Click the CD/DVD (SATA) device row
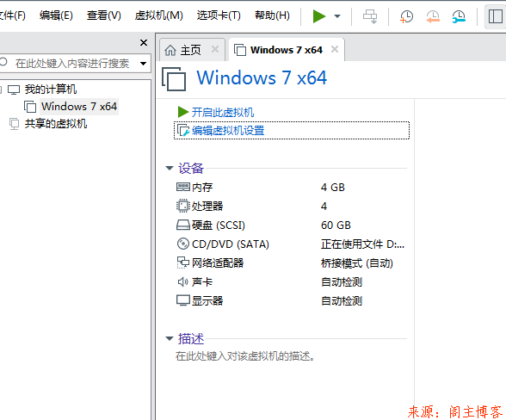This screenshot has height=420, width=506. (x=292, y=244)
